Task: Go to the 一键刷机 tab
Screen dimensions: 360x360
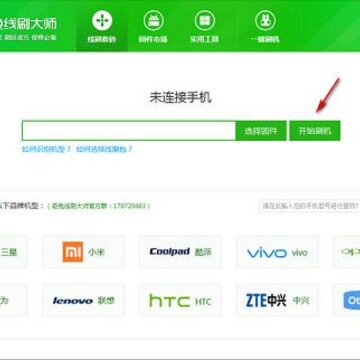Action: (265, 26)
